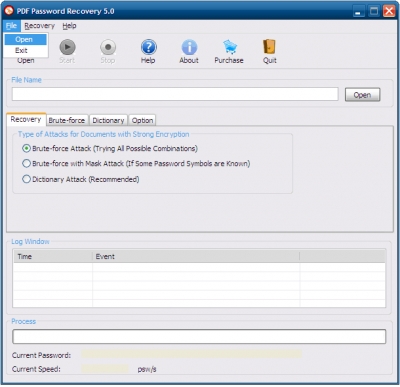
Task: Select Brute-force Attack radio option
Action: point(26,148)
